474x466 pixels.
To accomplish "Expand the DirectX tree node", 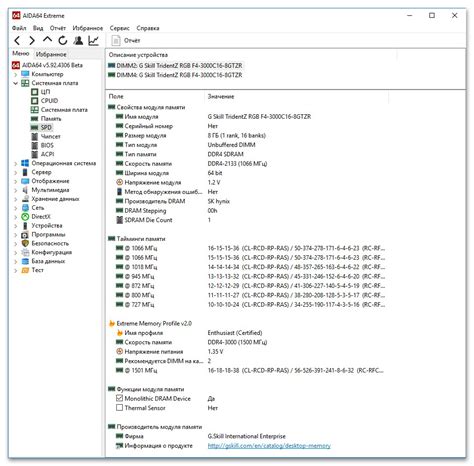I will 15,217.
